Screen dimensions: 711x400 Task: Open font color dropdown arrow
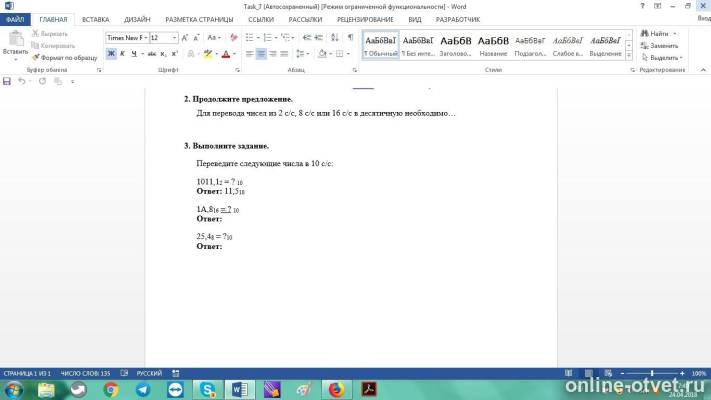[x=234, y=54]
